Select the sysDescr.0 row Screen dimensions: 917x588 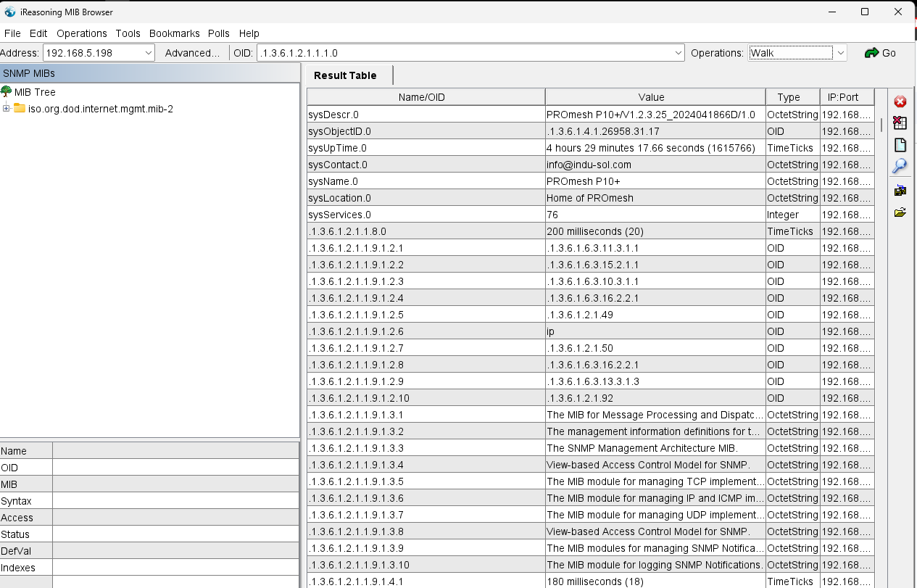pos(591,115)
